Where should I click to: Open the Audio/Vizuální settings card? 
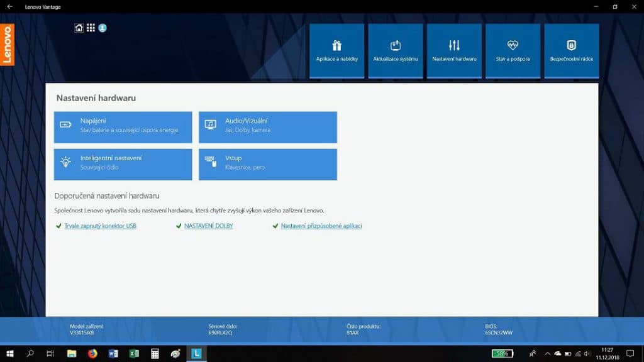pyautogui.click(x=268, y=127)
